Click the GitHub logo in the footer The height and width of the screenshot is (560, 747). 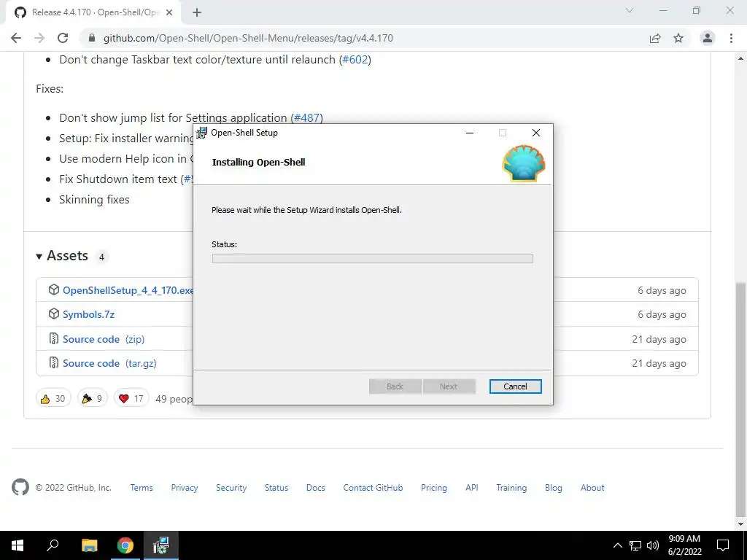click(x=20, y=487)
